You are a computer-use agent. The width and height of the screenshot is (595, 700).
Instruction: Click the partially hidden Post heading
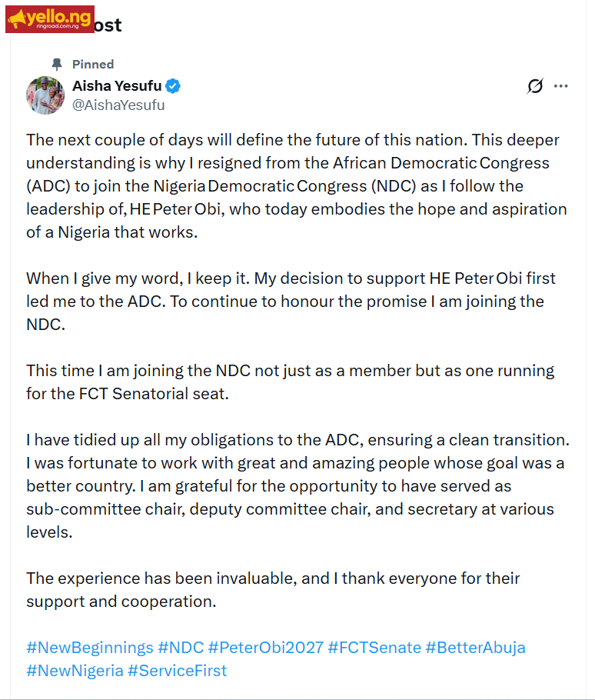point(108,25)
